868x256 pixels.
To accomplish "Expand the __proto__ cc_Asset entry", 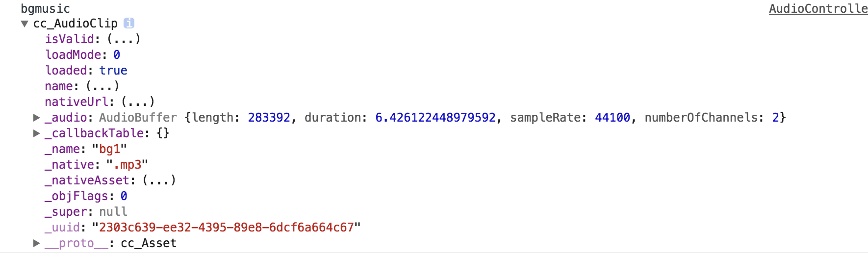I will click(36, 243).
